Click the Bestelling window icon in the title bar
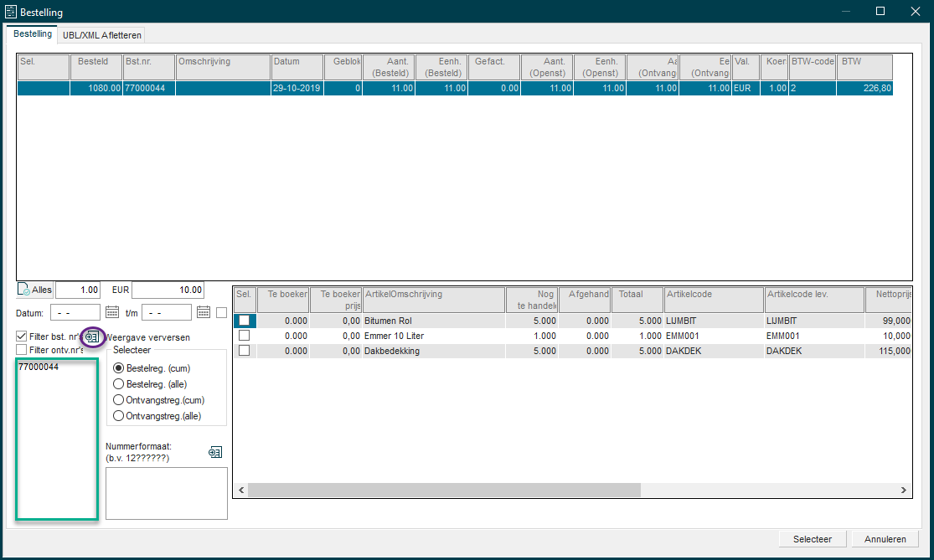Image resolution: width=934 pixels, height=560 pixels. pyautogui.click(x=11, y=12)
